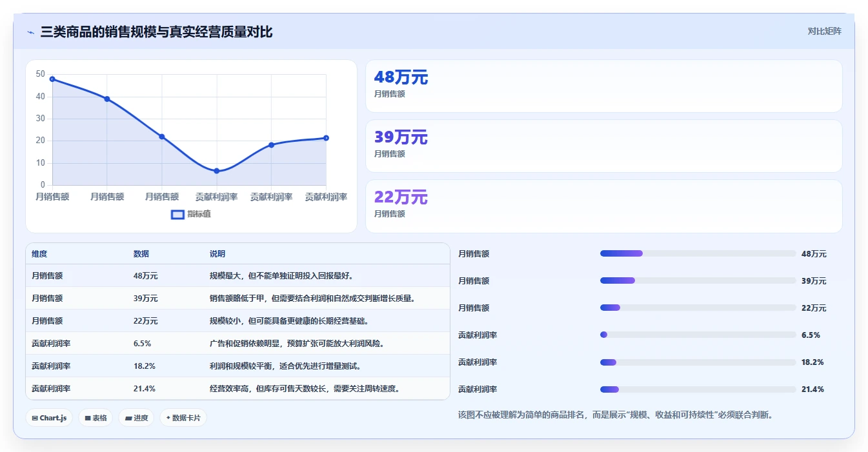868x452 pixels.
Task: Click the 6.5% value beside its progress bar
Action: click(x=811, y=335)
